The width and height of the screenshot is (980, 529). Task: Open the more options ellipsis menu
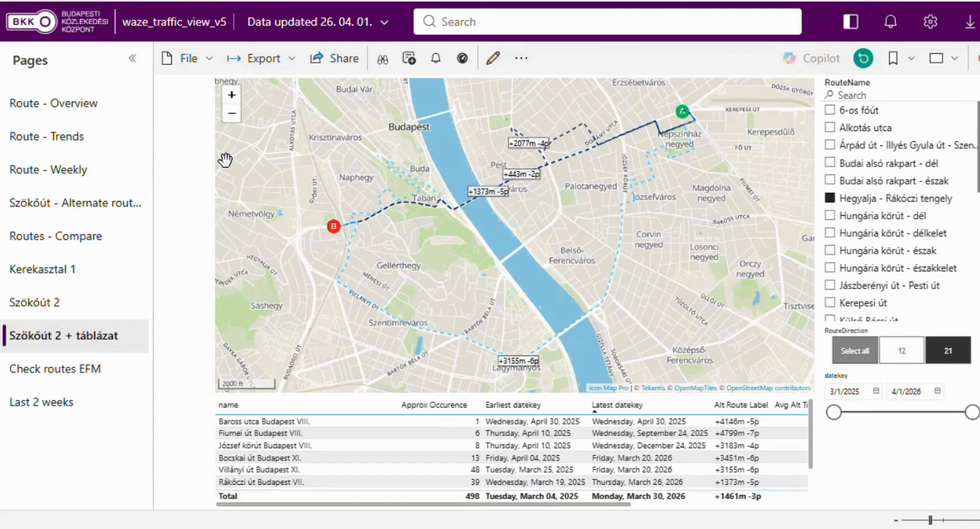point(521,58)
